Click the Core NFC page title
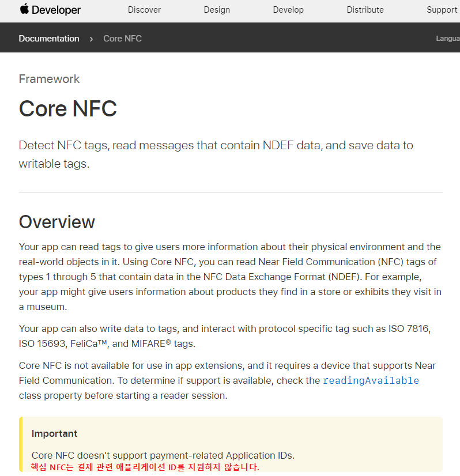This screenshot has height=476, width=460. 67,108
